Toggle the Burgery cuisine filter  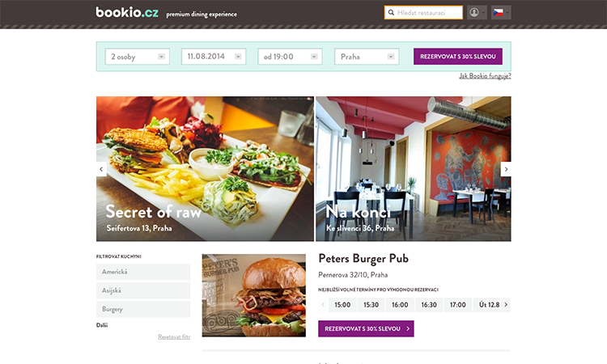(143, 310)
